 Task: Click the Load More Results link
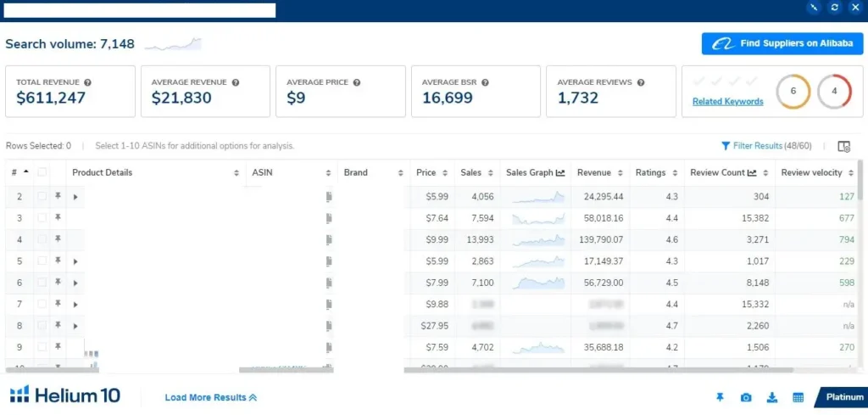(x=210, y=397)
